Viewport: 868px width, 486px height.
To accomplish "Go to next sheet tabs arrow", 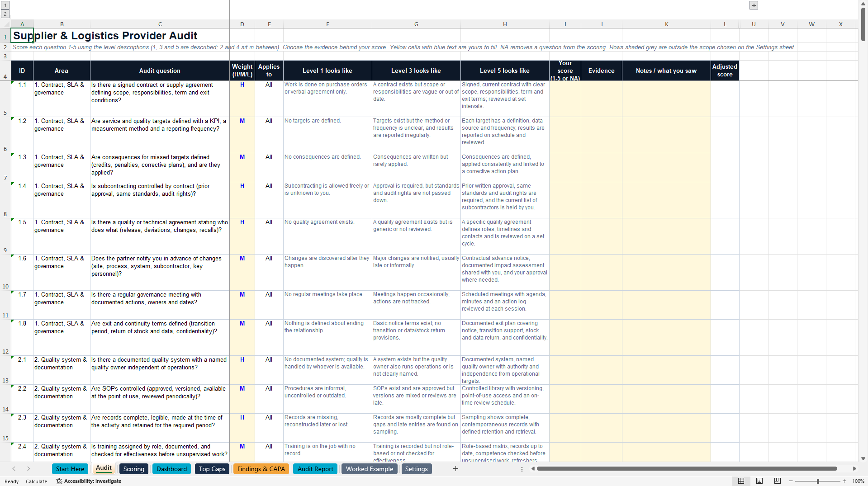I will [28, 469].
